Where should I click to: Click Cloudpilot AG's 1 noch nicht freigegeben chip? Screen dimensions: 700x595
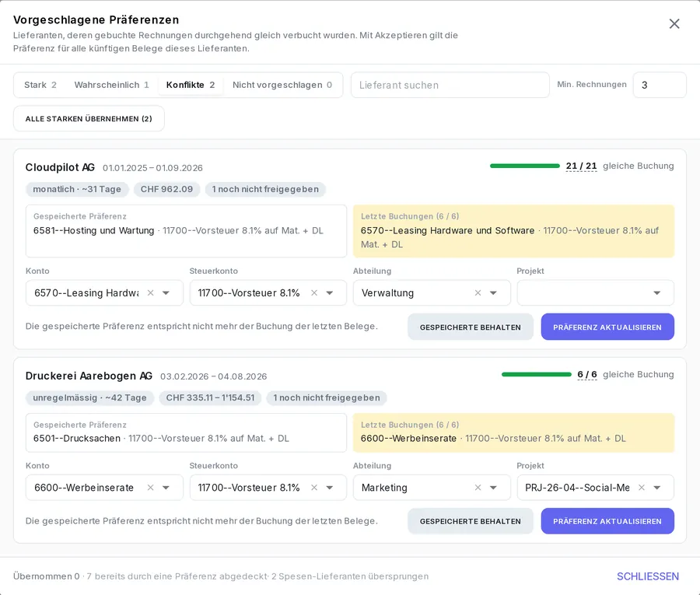click(x=265, y=189)
